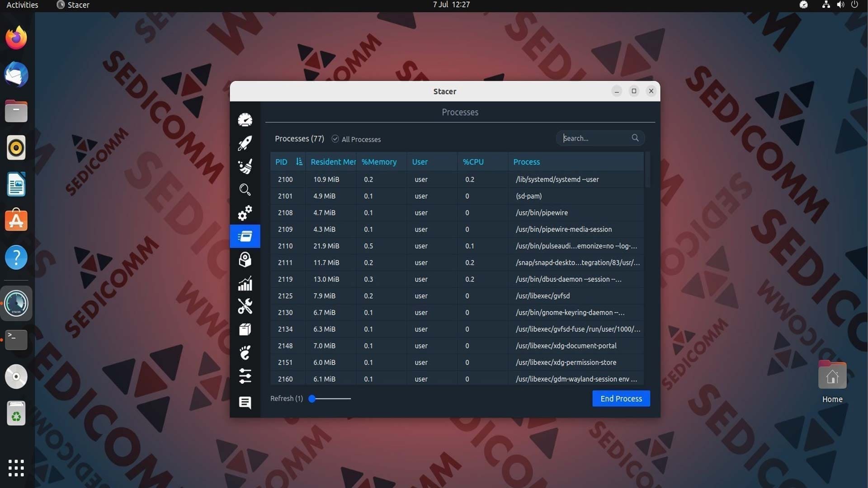Viewport: 868px width, 488px height.
Task: Show Applications grid button
Action: 16,468
